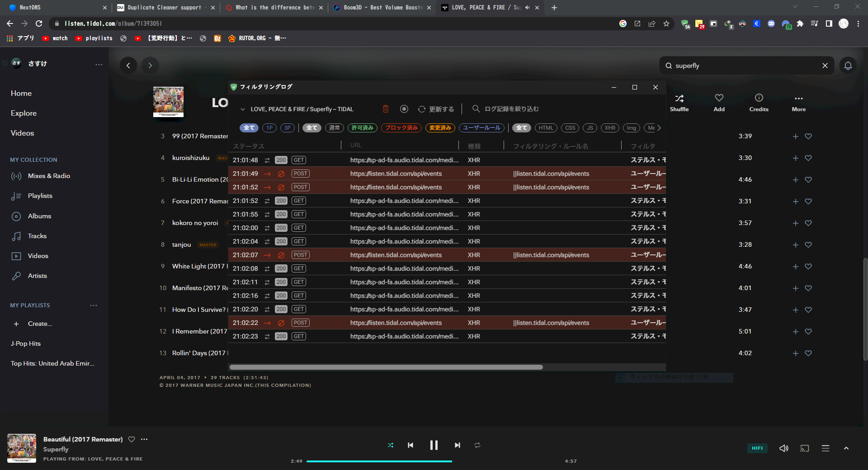Select the XHR type filter chip
The image size is (868, 470).
pyautogui.click(x=610, y=128)
